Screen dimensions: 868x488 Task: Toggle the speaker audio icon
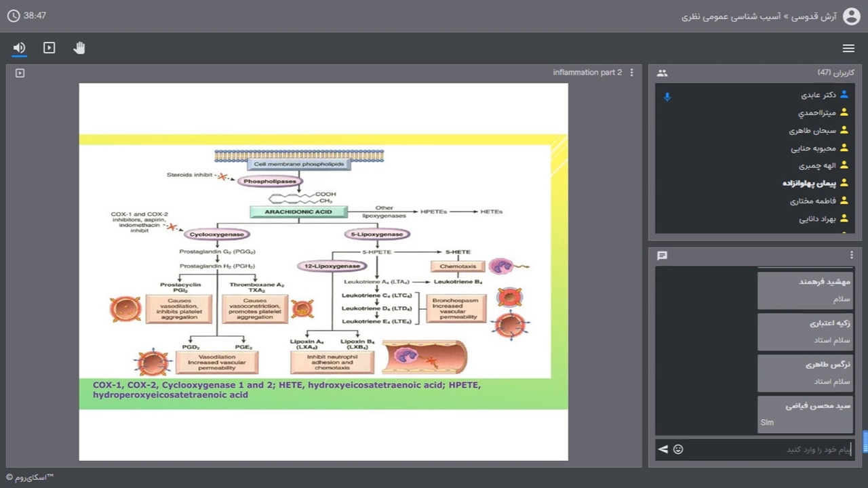pos(19,48)
